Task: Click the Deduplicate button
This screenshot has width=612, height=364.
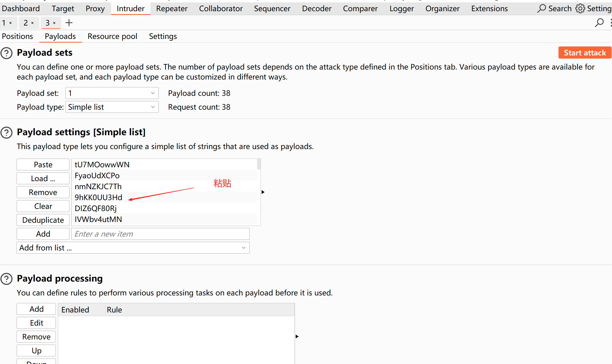Action: click(43, 220)
